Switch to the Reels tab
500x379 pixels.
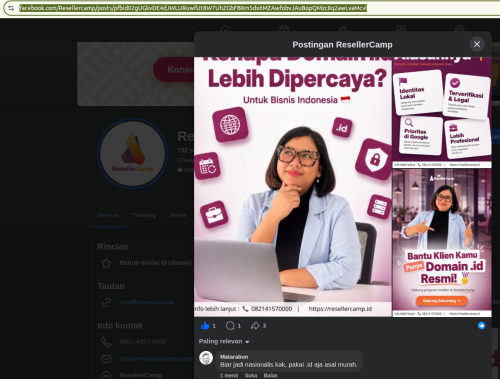(x=178, y=215)
